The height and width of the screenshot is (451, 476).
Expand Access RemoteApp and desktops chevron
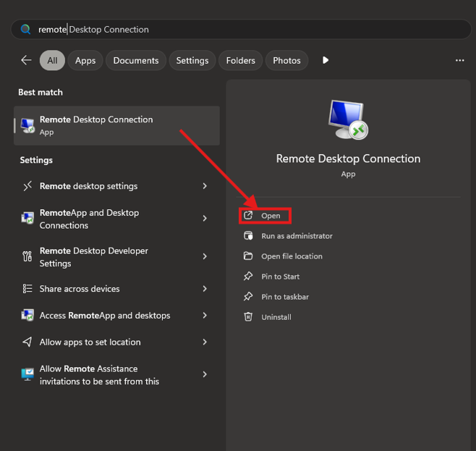pos(205,315)
